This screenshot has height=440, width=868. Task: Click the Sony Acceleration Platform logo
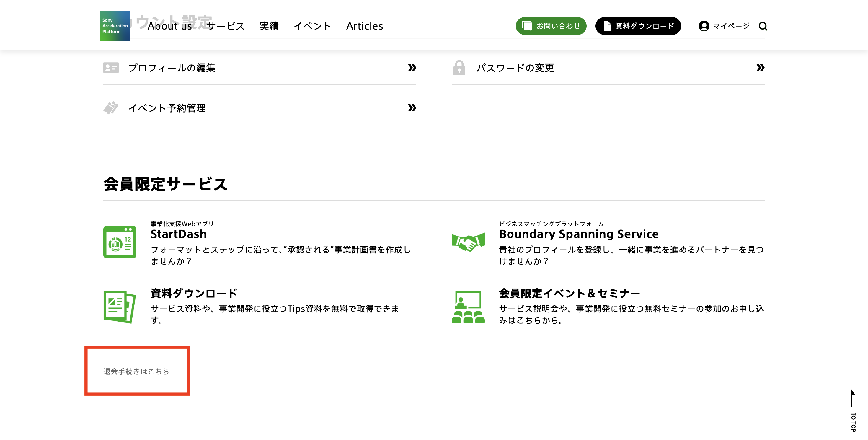point(115,26)
